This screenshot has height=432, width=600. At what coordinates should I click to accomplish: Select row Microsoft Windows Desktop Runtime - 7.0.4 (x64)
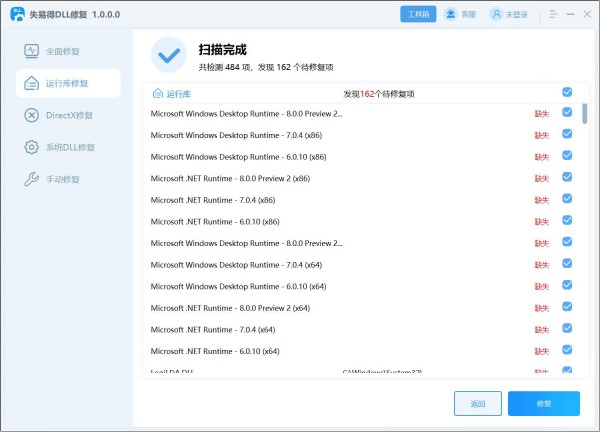coord(362,265)
